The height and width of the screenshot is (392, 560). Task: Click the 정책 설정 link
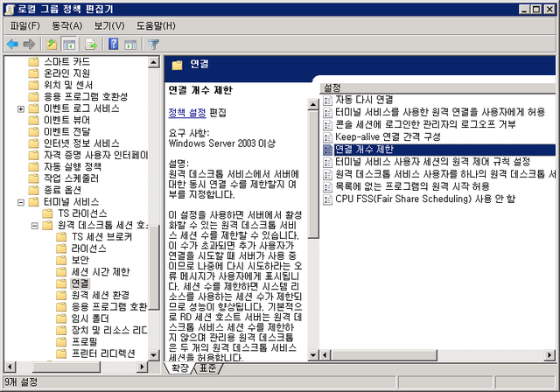pyautogui.click(x=187, y=113)
